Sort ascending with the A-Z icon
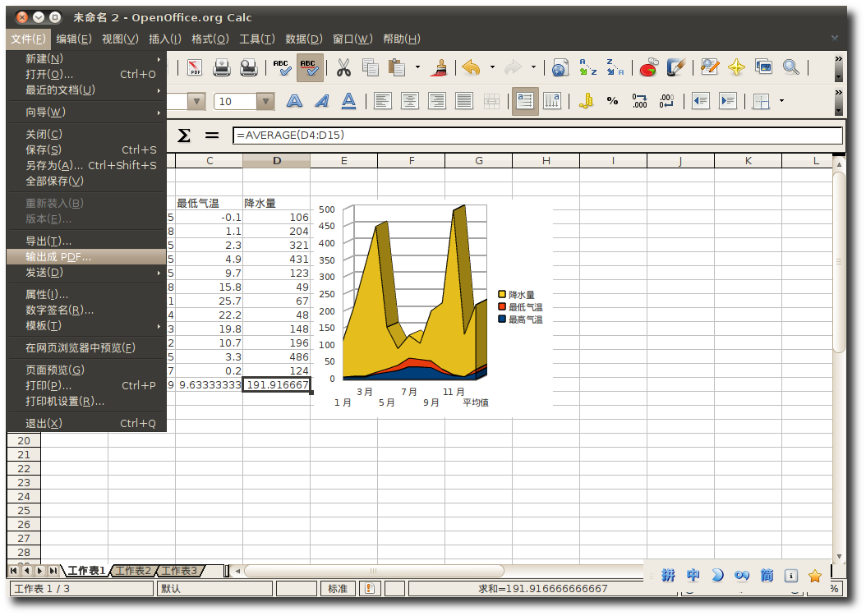This screenshot has height=616, width=866. pos(587,68)
